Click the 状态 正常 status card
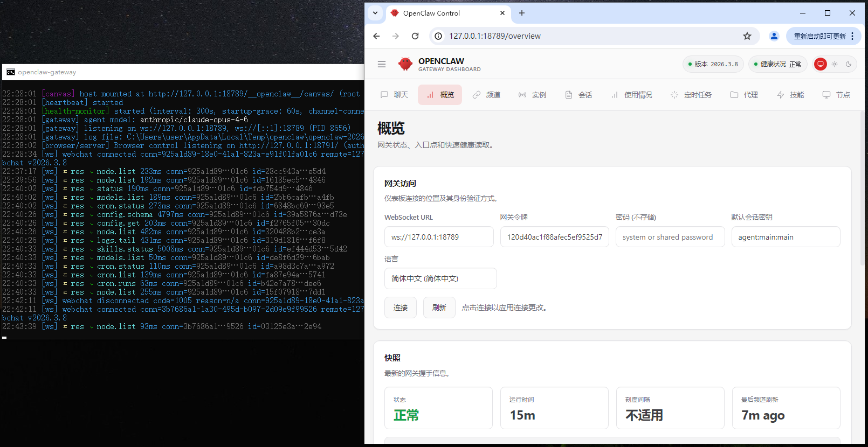The width and height of the screenshot is (868, 447). [x=438, y=408]
